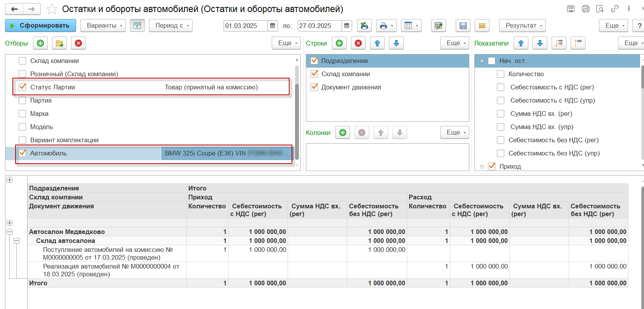
Task: Uncheck Документ движения in Строки list
Action: [314, 87]
